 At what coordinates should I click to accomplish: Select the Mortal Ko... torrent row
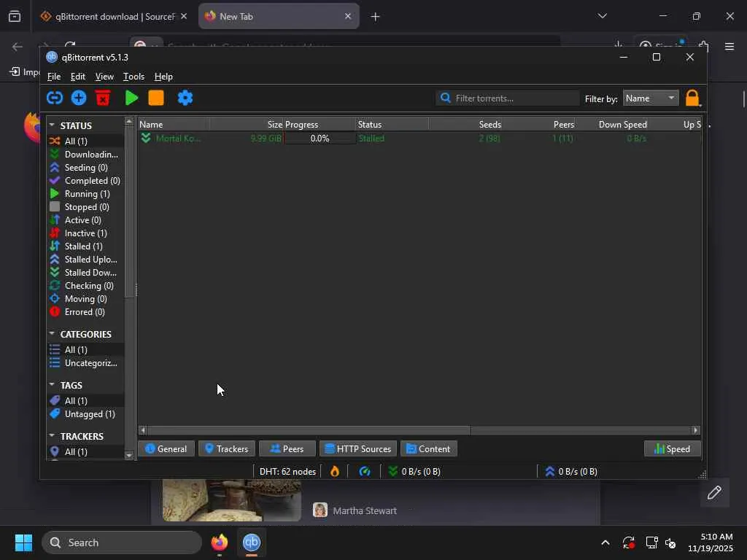pyautogui.click(x=419, y=138)
